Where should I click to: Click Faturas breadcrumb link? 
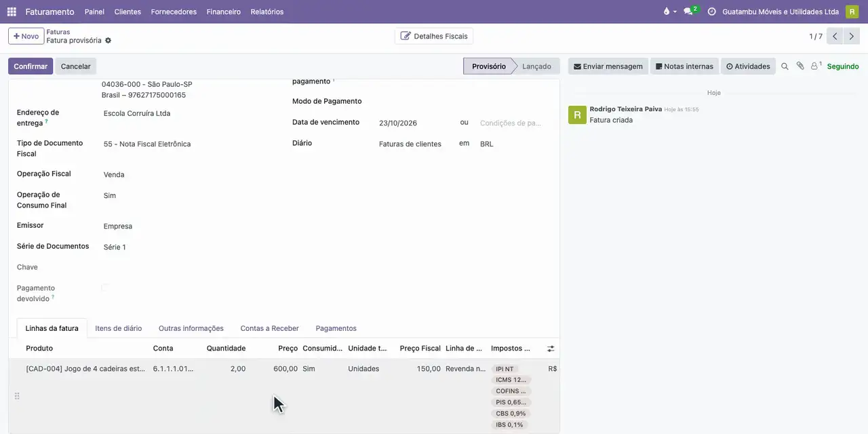pyautogui.click(x=58, y=32)
